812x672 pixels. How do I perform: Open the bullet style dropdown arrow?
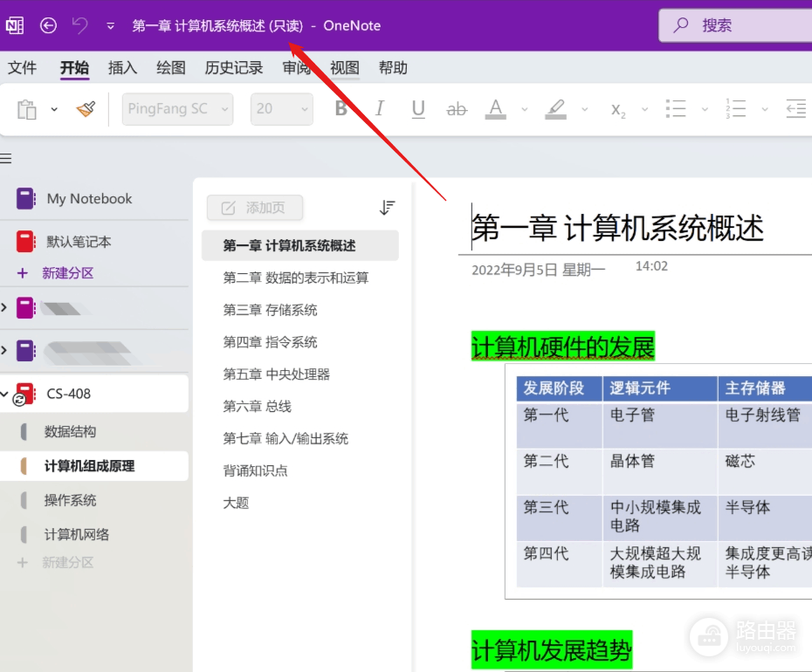click(705, 109)
